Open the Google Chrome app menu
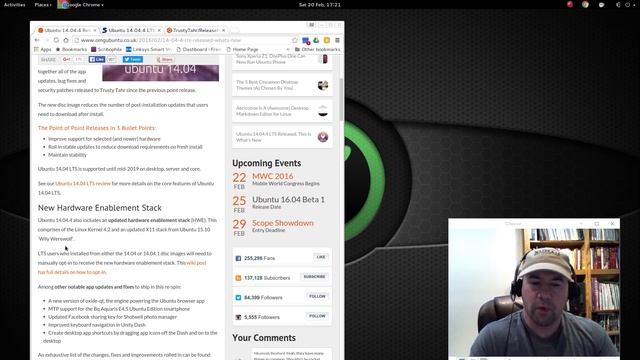 (81, 5)
